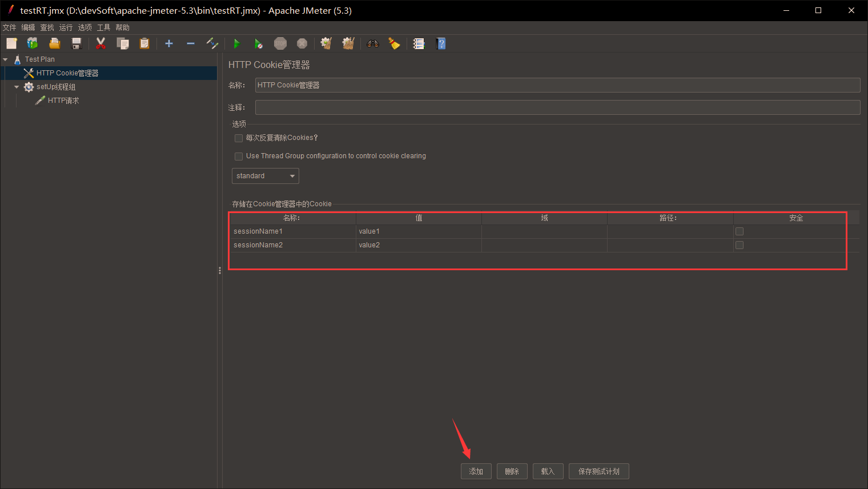Clear results with single broom icon
This screenshot has width=868, height=489.
pyautogui.click(x=326, y=43)
